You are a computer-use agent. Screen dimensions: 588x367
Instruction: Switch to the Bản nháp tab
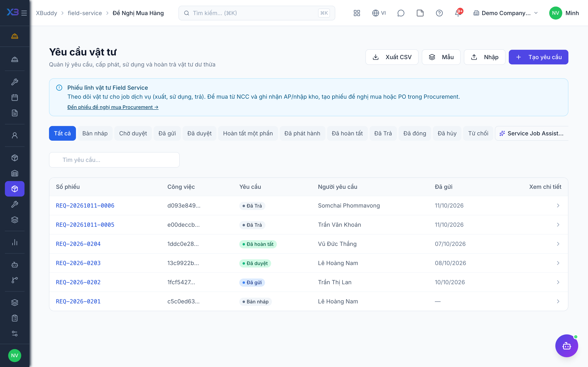[x=95, y=133]
